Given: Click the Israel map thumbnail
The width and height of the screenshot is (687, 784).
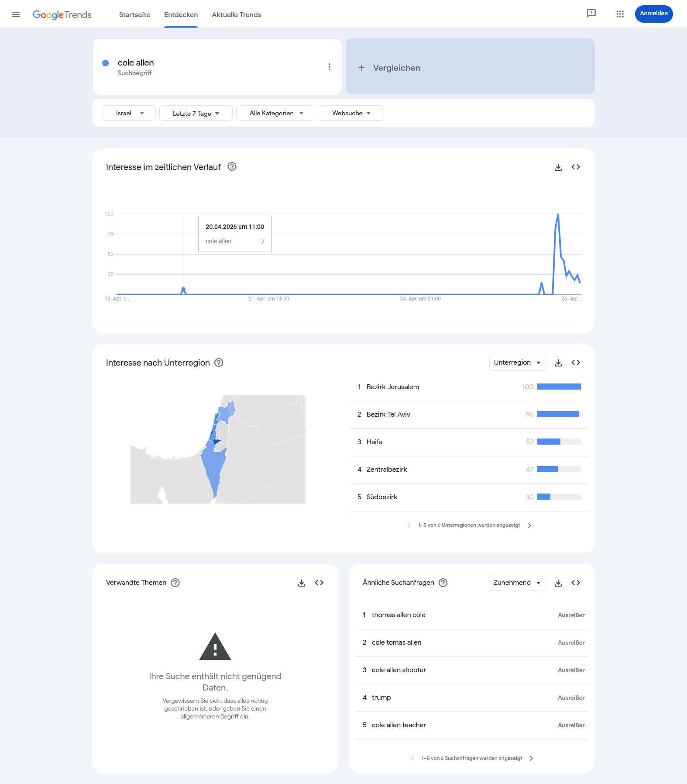Looking at the screenshot, I should pyautogui.click(x=218, y=449).
